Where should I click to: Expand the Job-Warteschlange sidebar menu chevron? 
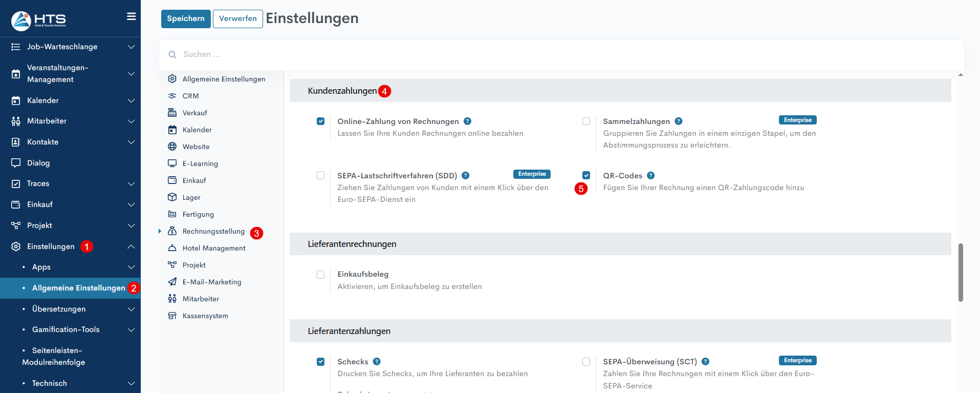coord(131,47)
